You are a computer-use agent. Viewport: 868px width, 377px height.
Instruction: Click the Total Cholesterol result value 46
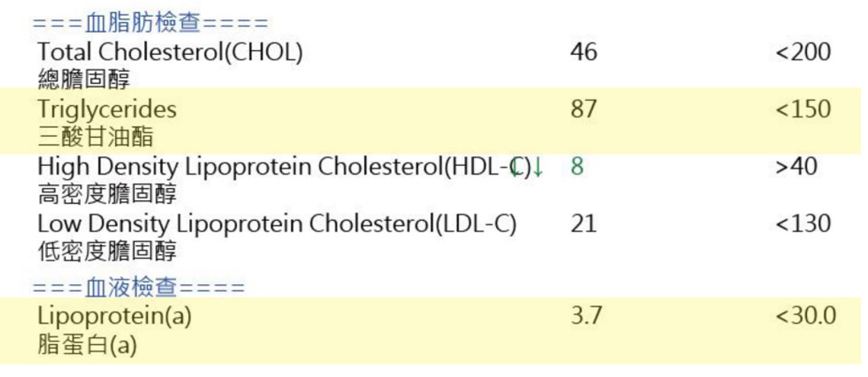pos(584,53)
